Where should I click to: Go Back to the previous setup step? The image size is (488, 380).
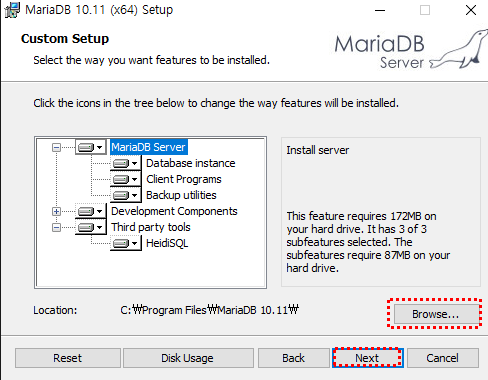click(x=293, y=358)
